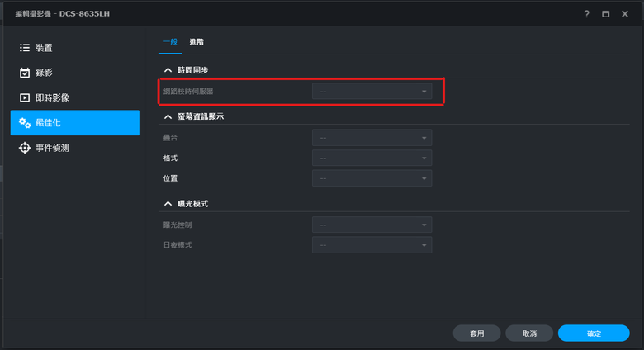
Task: Select the 錄影 calendar icon
Action: pyautogui.click(x=25, y=73)
